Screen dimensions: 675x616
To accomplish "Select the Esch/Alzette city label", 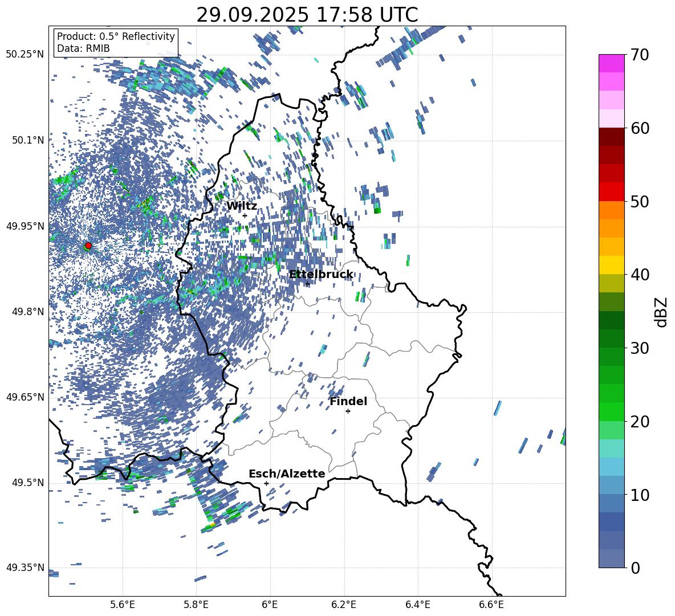I will pos(287,474).
